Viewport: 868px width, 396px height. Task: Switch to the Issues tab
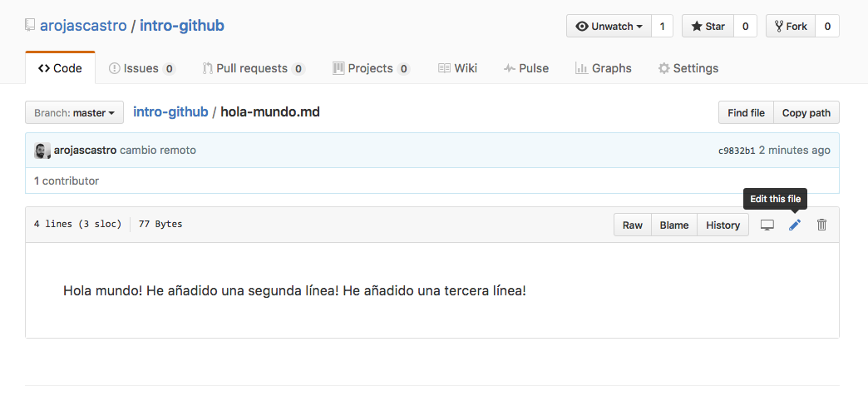[142, 68]
